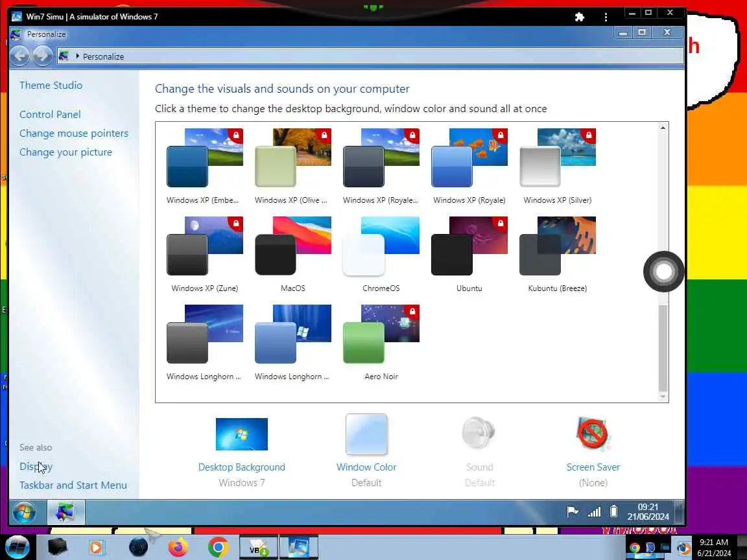Open Taskbar and Start Menu link
The image size is (747, 560).
[73, 485]
